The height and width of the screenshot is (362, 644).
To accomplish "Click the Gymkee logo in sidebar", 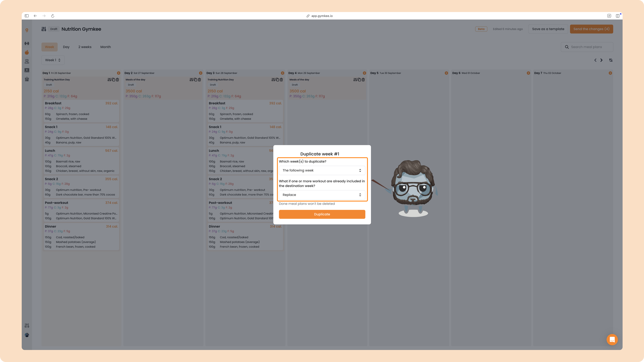I will [x=27, y=30].
